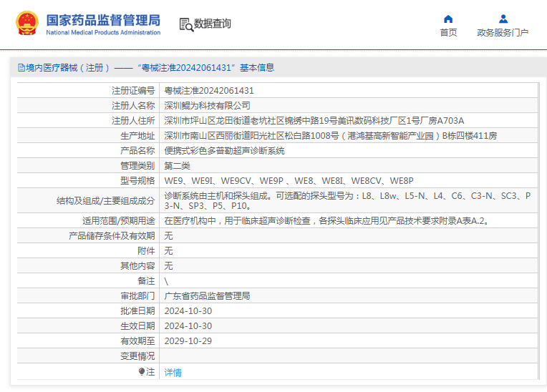Click the 数据查询 heading text
This screenshot has width=547, height=392.
[x=213, y=24]
